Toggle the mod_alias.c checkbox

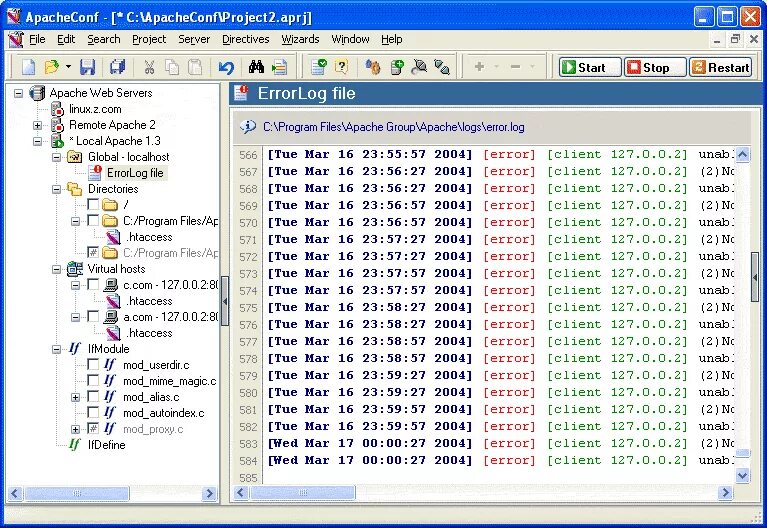[x=93, y=396]
